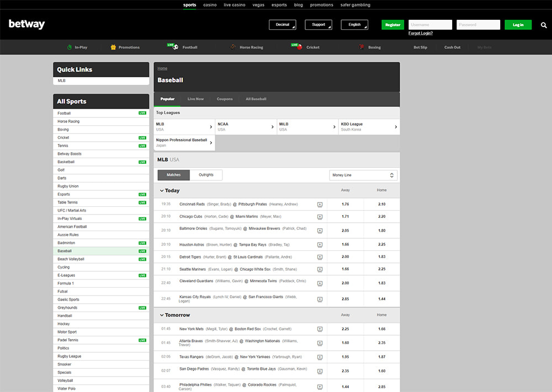Click the LIVE badge next to Greyhounds

point(142,308)
